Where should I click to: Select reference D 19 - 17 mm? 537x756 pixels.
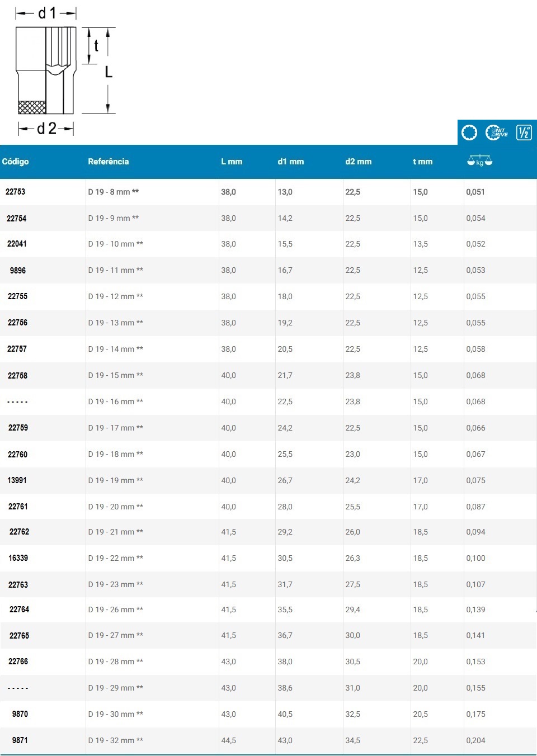pos(115,428)
